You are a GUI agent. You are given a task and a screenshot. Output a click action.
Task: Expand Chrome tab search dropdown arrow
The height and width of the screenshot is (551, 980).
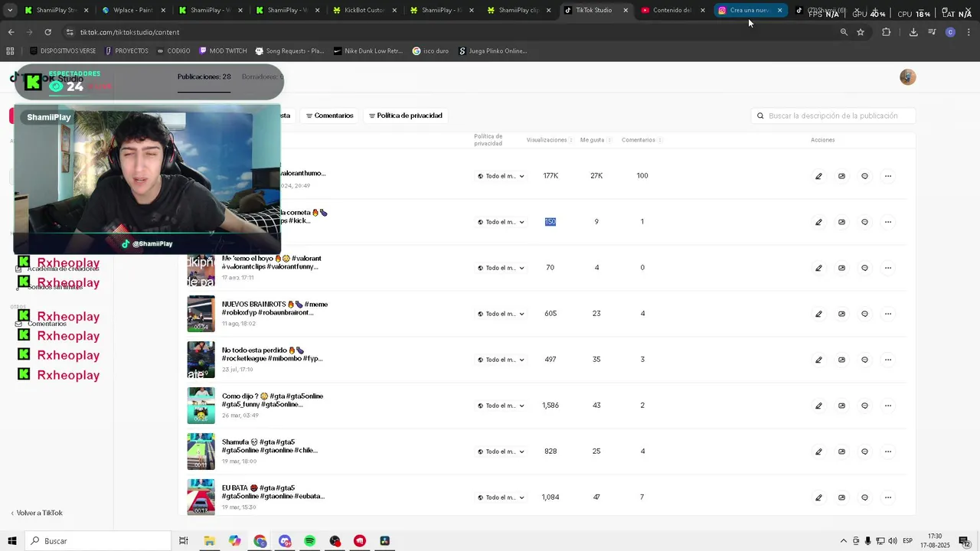pos(10,11)
